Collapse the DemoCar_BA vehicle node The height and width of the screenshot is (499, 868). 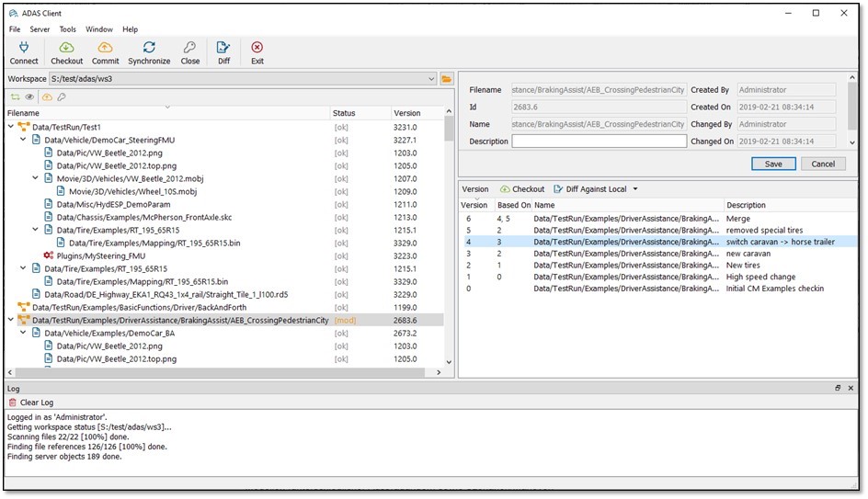click(x=23, y=333)
